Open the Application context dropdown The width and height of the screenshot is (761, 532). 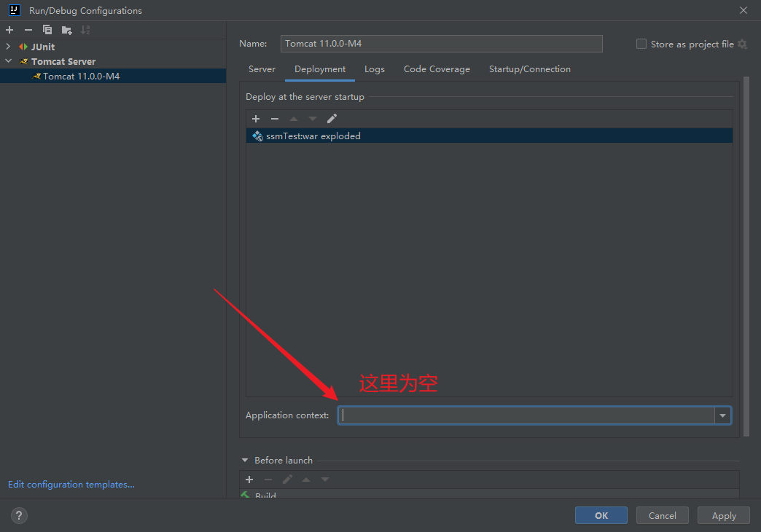point(722,415)
